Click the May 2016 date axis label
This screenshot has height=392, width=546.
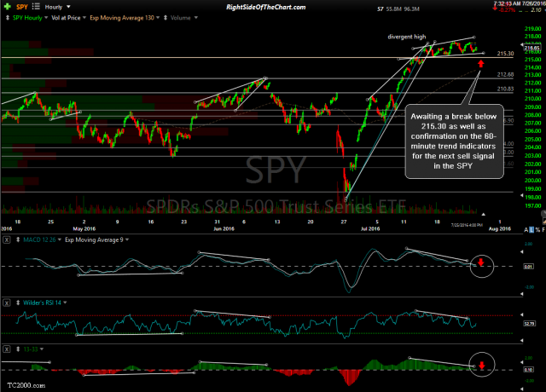84,228
